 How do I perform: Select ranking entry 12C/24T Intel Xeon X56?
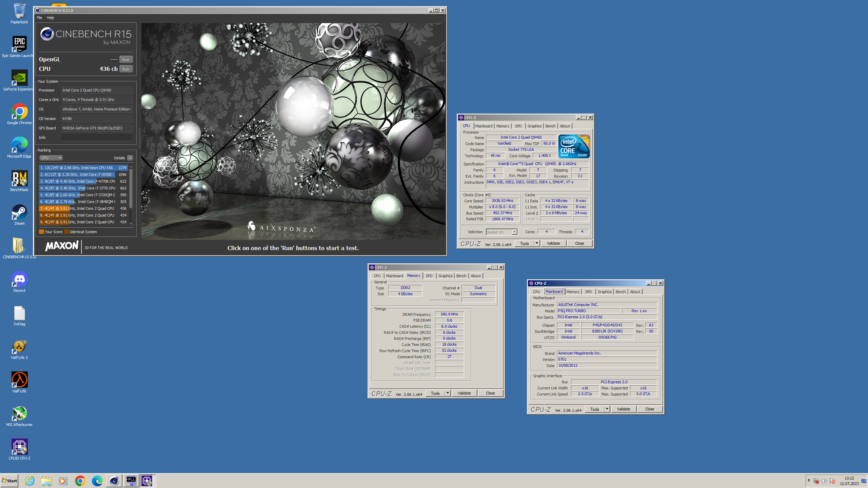click(x=83, y=168)
